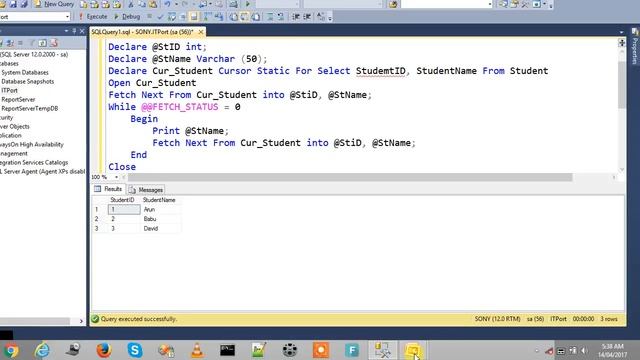Viewport: 640px width, 360px height.
Task: Click the Activity Monitor icon in Object Explorer
Action: (53, 43)
